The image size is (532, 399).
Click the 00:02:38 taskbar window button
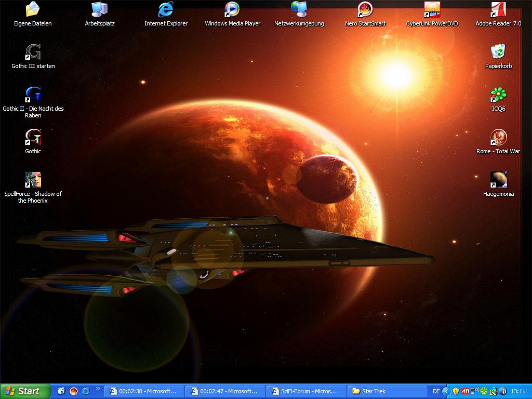pos(143,391)
